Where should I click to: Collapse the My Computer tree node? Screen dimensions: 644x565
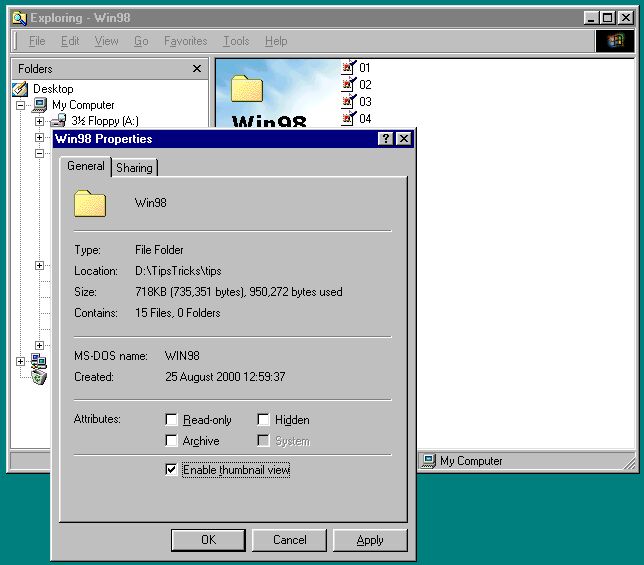point(20,105)
